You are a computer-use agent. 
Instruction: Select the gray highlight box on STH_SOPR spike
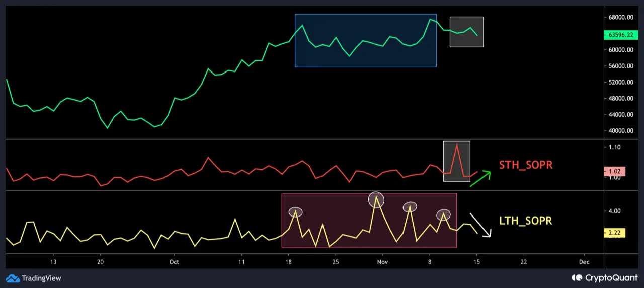(x=456, y=161)
